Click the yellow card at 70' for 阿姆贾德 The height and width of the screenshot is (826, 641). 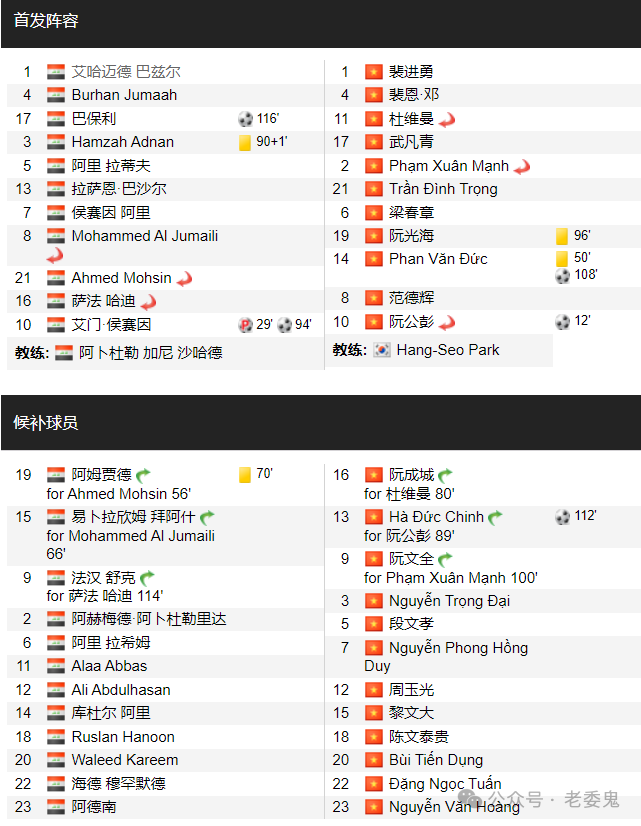[x=245, y=475]
